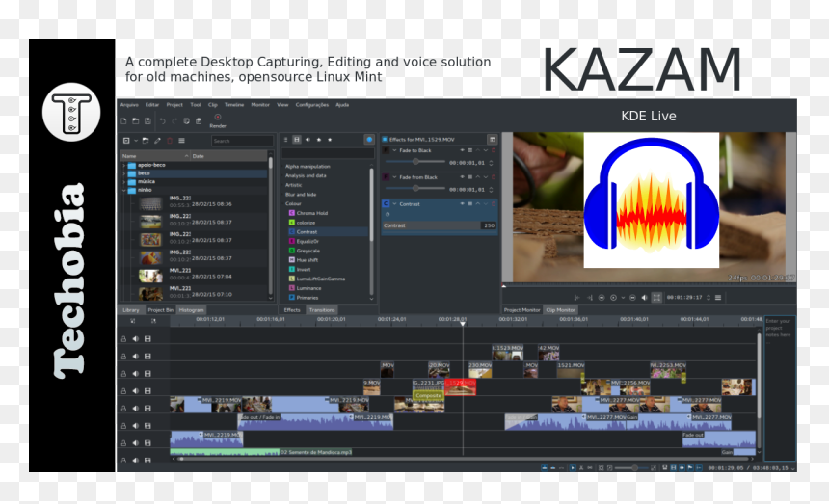
Task: Toggle eye icon on Fade from Black
Action: [x=462, y=177]
